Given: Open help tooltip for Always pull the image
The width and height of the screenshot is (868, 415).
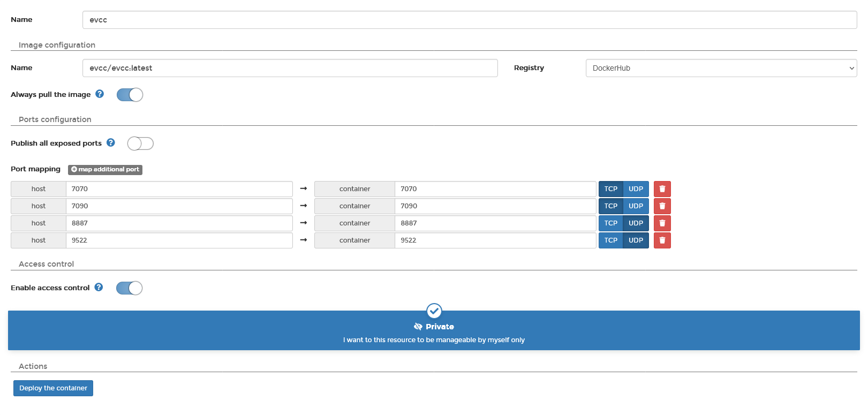Looking at the screenshot, I should tap(100, 94).
